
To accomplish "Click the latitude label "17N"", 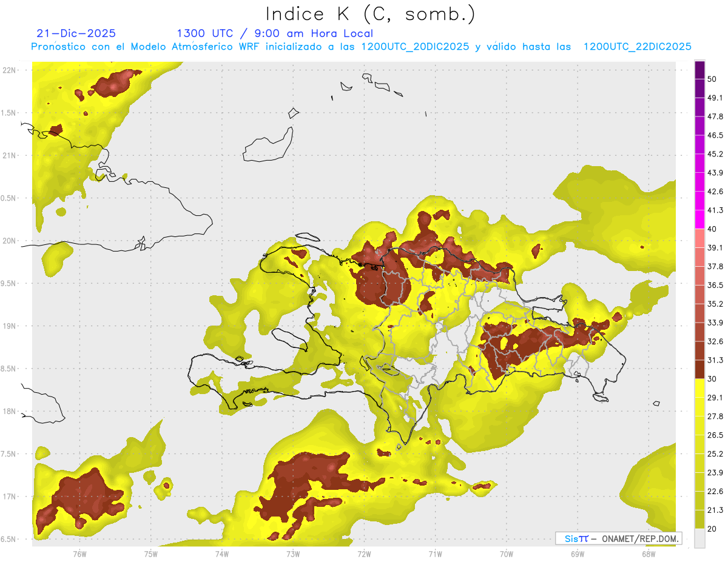I will pos(9,497).
